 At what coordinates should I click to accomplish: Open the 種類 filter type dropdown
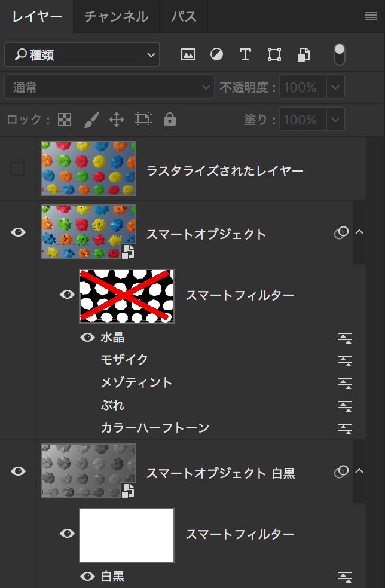pos(82,54)
